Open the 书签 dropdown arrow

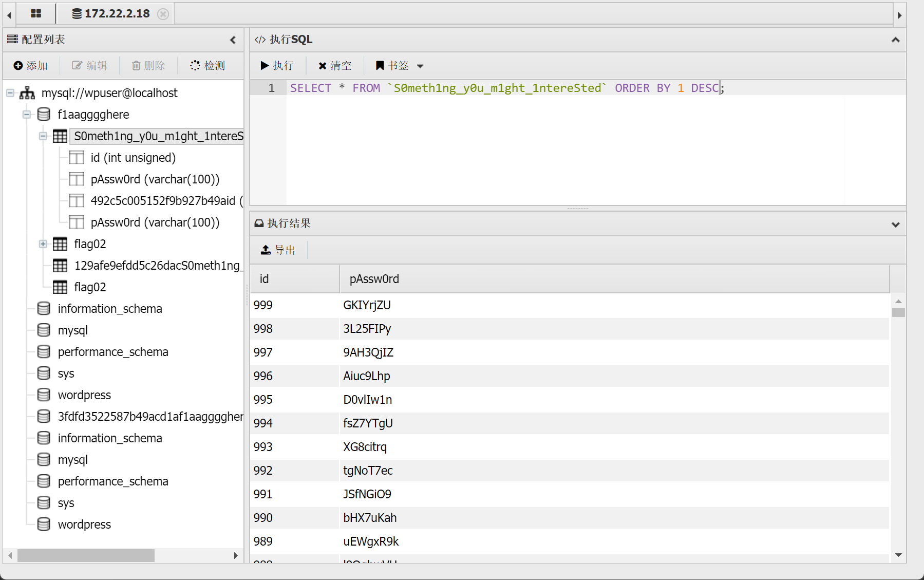pyautogui.click(x=420, y=66)
